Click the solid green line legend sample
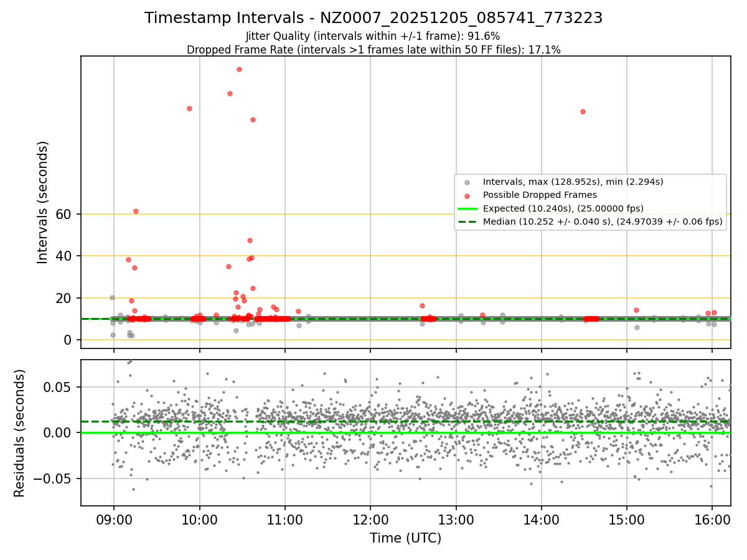747x560 pixels. tap(467, 208)
